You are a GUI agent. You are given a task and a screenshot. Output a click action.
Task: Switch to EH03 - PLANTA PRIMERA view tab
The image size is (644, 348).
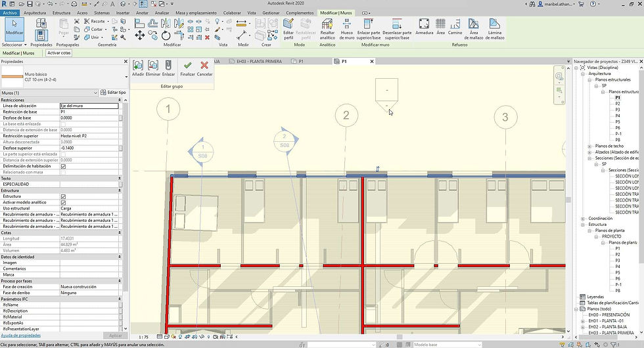[x=259, y=62]
